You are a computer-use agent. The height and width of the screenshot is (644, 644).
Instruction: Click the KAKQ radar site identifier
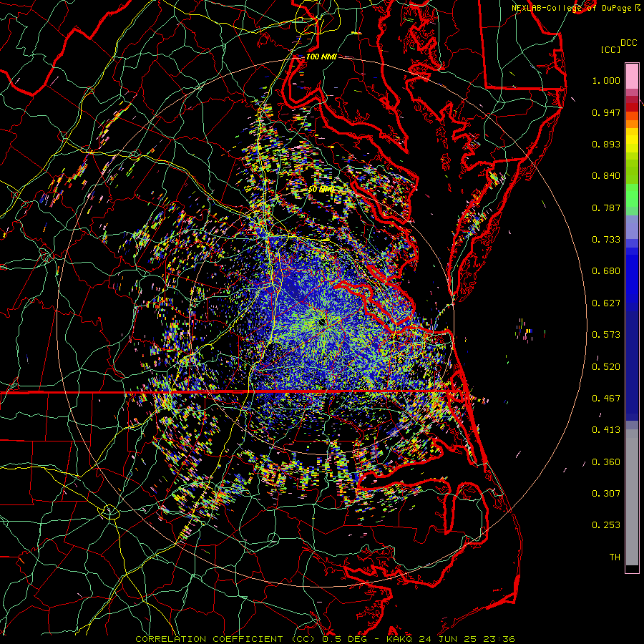tap(399, 639)
